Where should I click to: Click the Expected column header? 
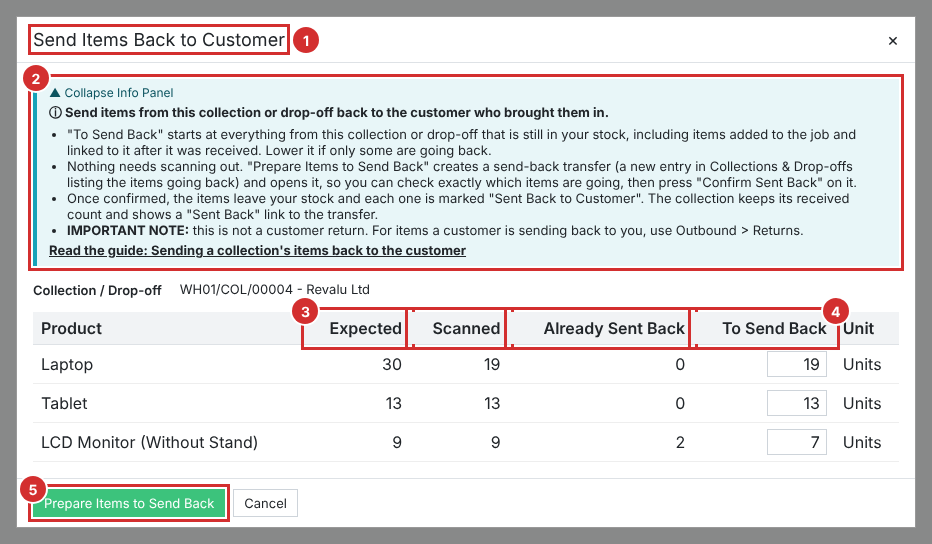[x=366, y=329]
